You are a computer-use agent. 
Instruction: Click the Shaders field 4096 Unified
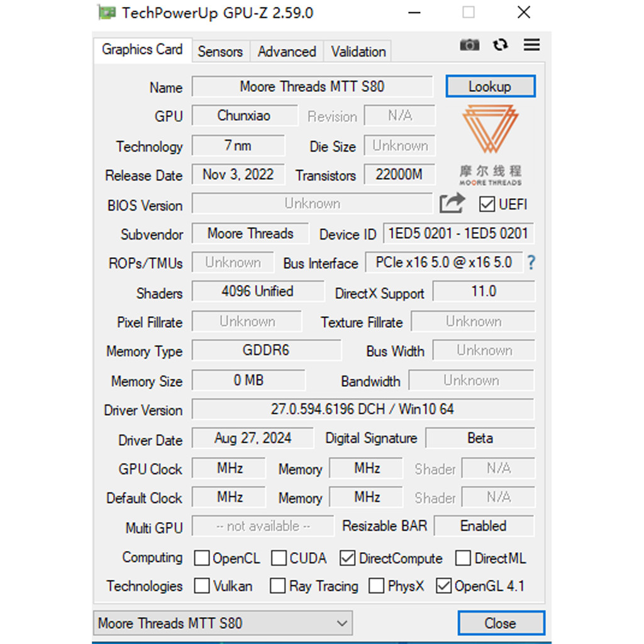(258, 291)
